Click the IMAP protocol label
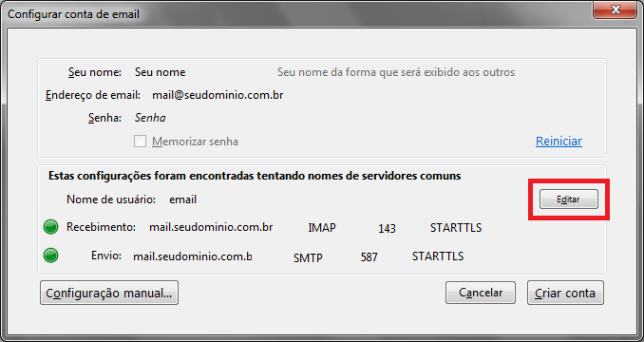 tap(322, 228)
